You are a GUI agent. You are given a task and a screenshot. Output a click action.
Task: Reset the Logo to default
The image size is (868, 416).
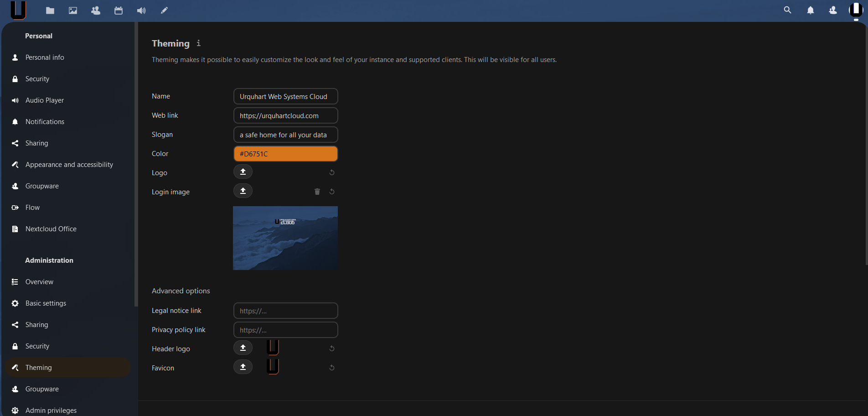coord(332,172)
